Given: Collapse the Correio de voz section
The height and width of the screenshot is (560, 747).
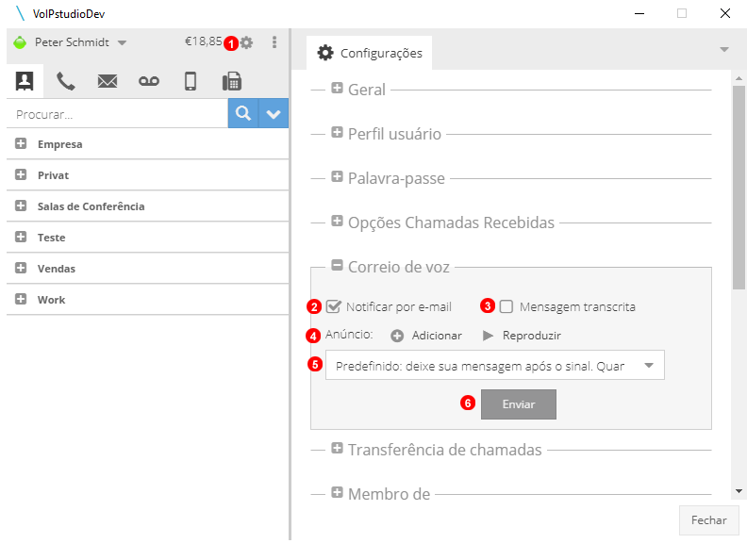Looking at the screenshot, I should tap(338, 265).
